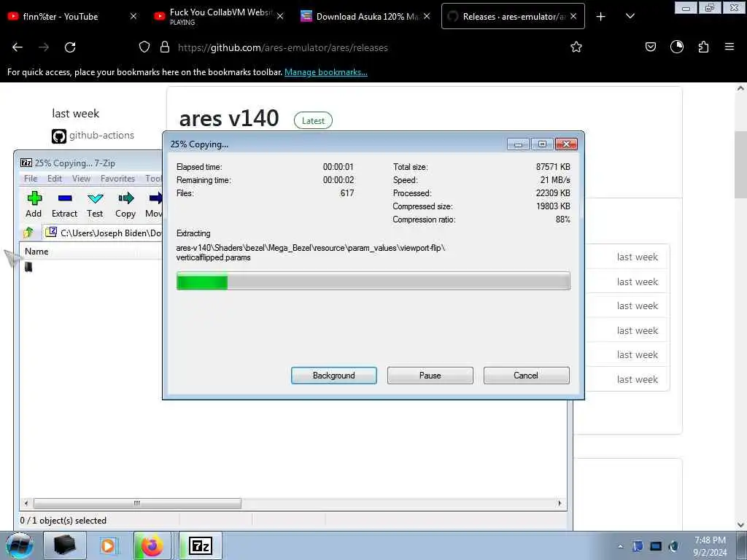Screen dimensions: 747x560
Task: Click the taskbar clock showing 7:48 PM
Action: [x=710, y=546]
